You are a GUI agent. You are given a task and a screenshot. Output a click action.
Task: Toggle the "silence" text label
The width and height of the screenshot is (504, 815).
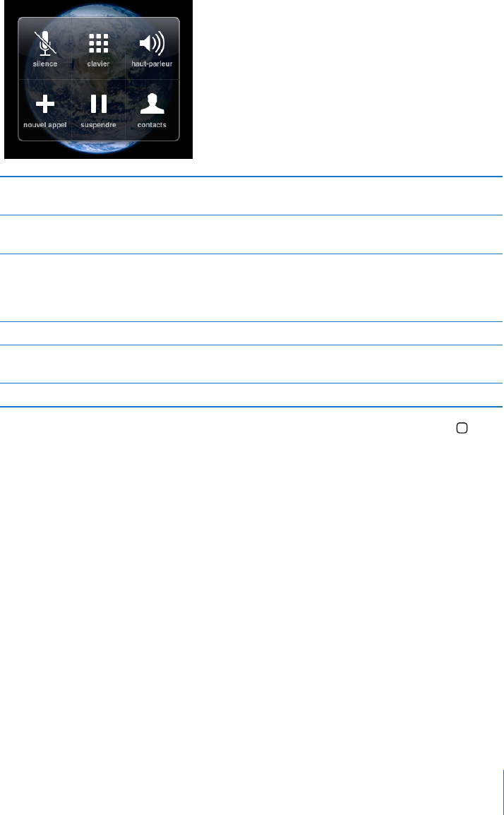pyautogui.click(x=45, y=64)
